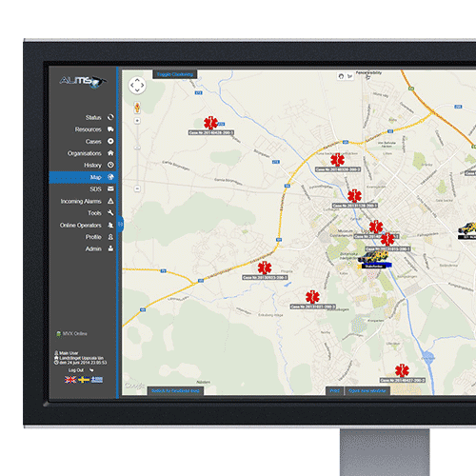Click the Open new window button
Viewport: 476px width, 476px height.
click(367, 390)
